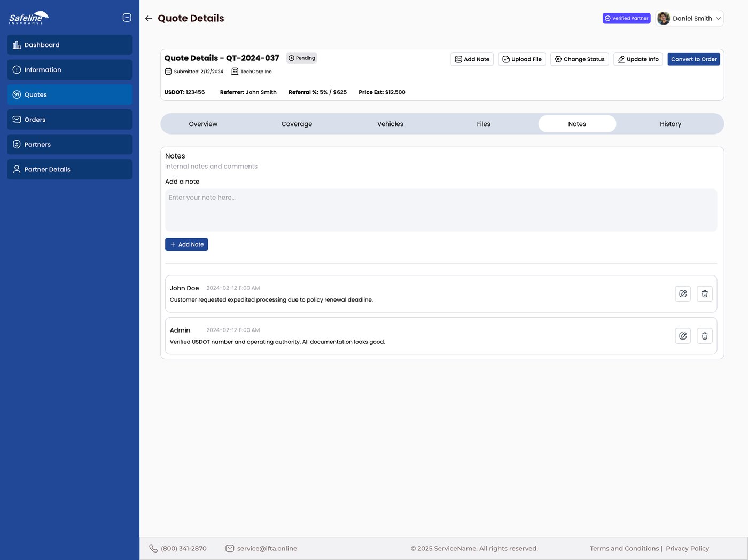Image resolution: width=748 pixels, height=560 pixels.
Task: Open Information in the sidebar
Action: (x=69, y=70)
